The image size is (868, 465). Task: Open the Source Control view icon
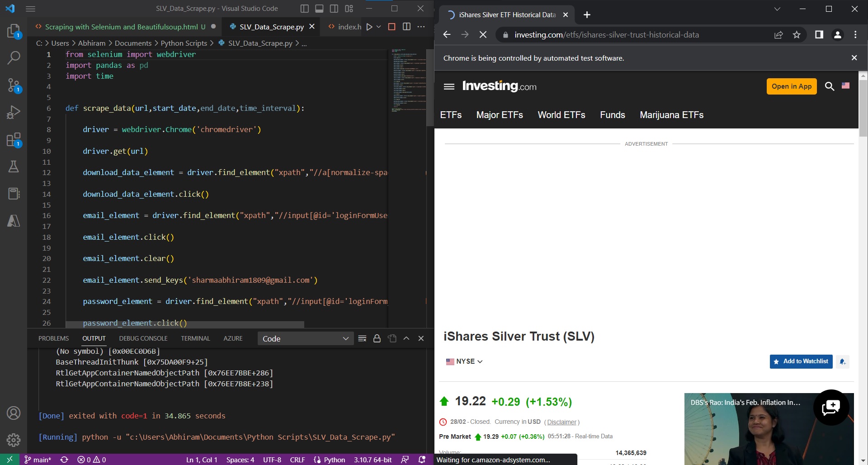point(14,85)
